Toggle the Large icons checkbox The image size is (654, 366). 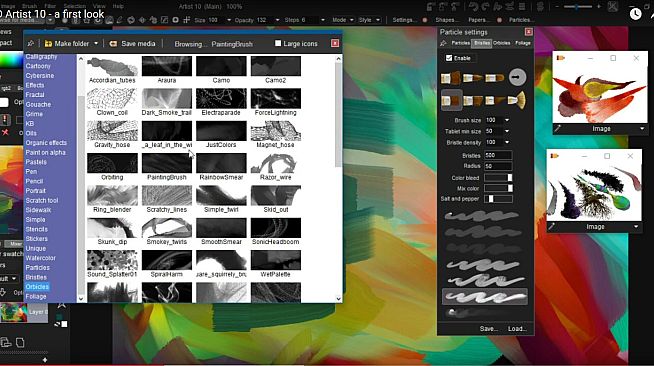pyautogui.click(x=278, y=43)
